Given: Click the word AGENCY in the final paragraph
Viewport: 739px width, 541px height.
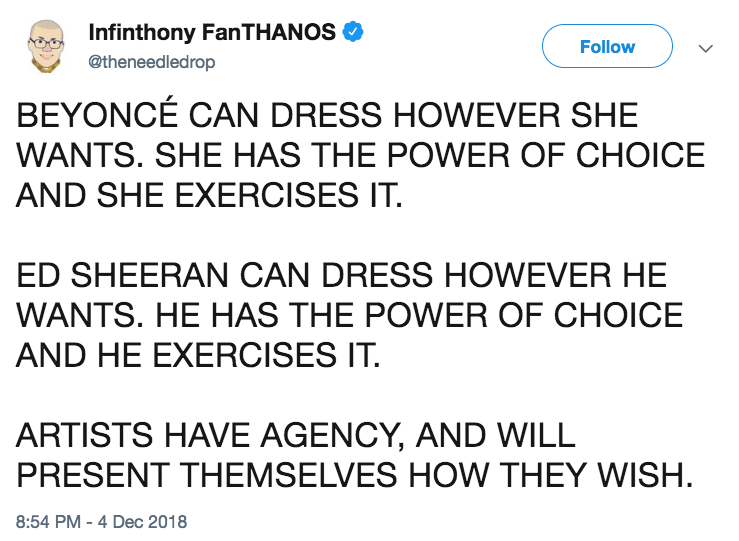Looking at the screenshot, I should click(x=333, y=435).
